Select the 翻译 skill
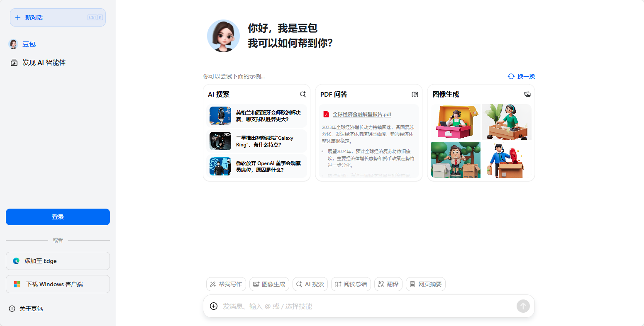The height and width of the screenshot is (326, 644). point(388,284)
